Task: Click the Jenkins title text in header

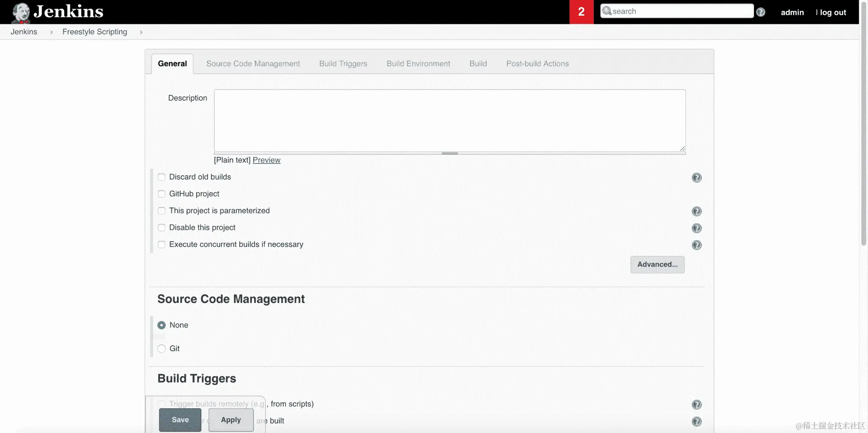Action: coord(68,12)
